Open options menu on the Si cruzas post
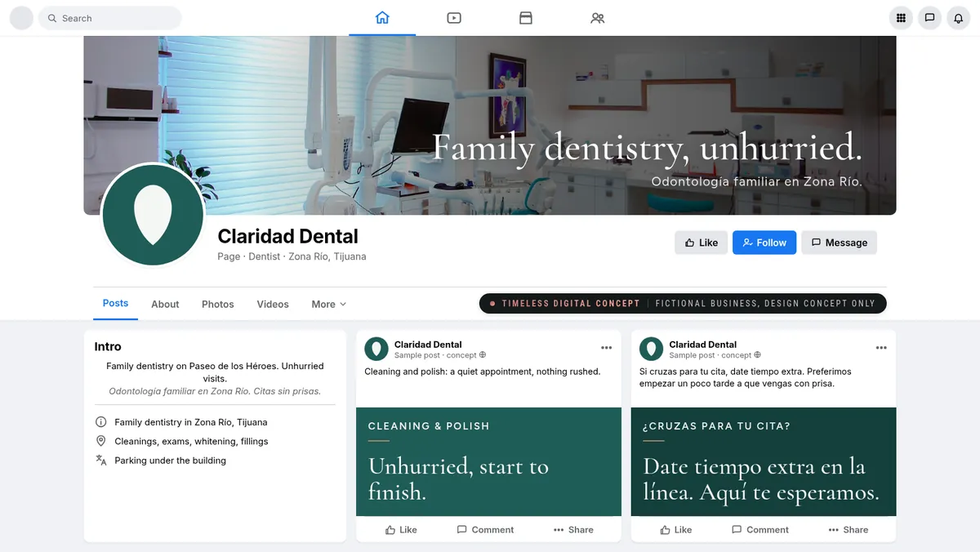The height and width of the screenshot is (552, 980). [881, 348]
